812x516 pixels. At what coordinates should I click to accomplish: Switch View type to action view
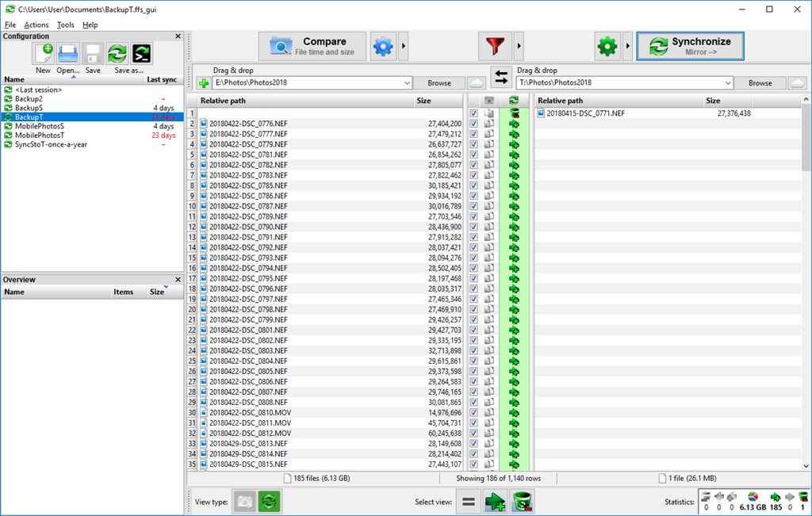pos(270,502)
